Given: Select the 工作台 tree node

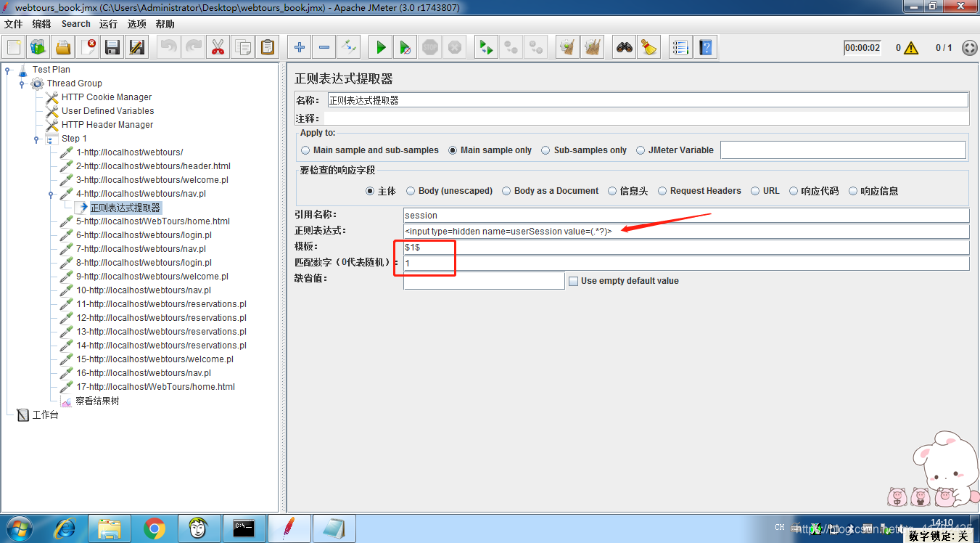Looking at the screenshot, I should point(45,415).
